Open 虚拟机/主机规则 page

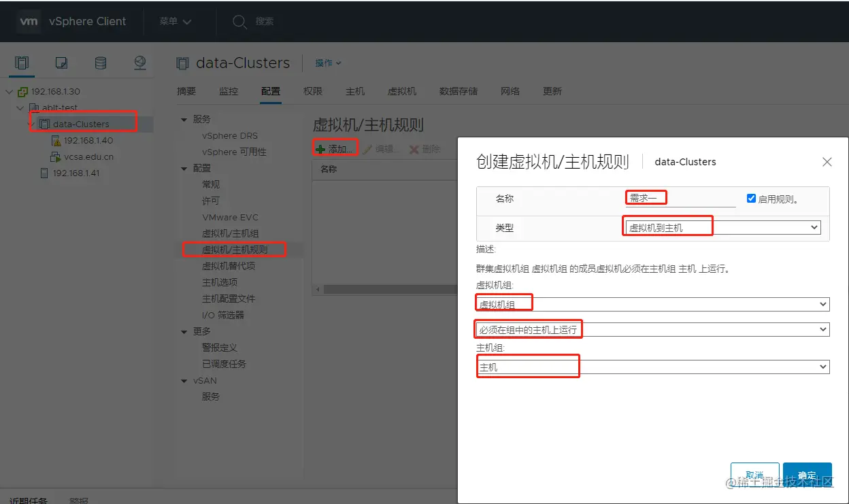(235, 250)
